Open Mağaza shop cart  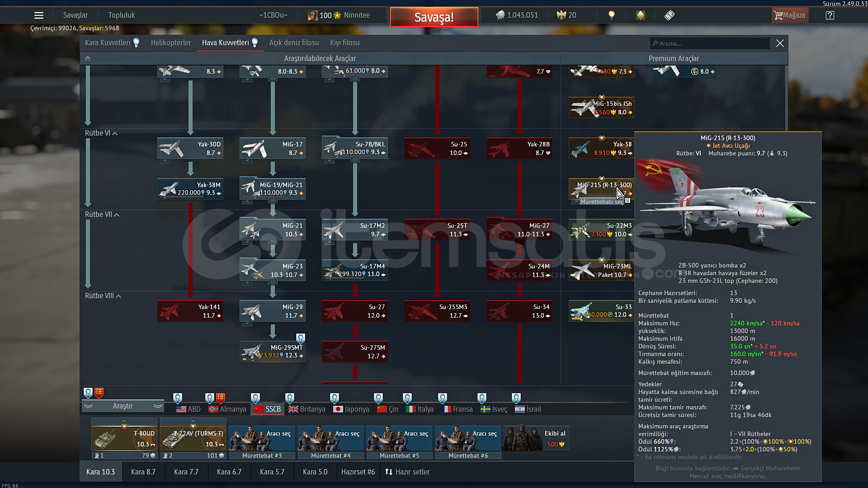[789, 15]
